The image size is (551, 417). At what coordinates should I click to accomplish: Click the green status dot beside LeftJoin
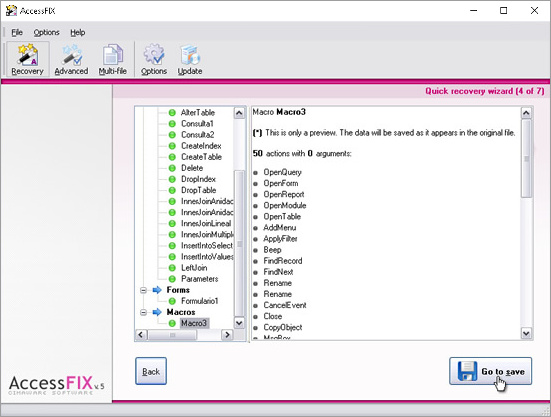click(x=172, y=268)
